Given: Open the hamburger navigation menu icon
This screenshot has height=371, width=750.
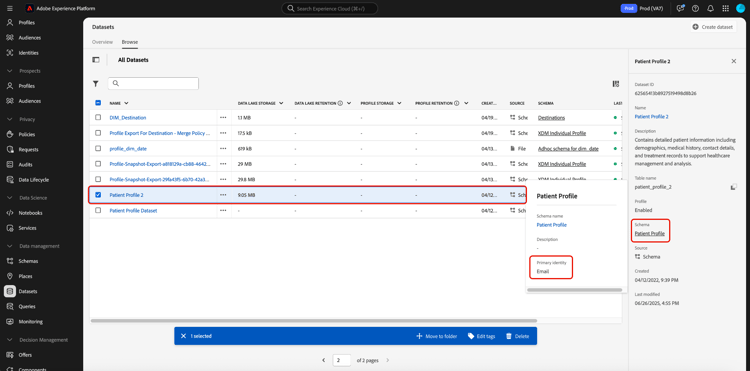Looking at the screenshot, I should tap(10, 9).
